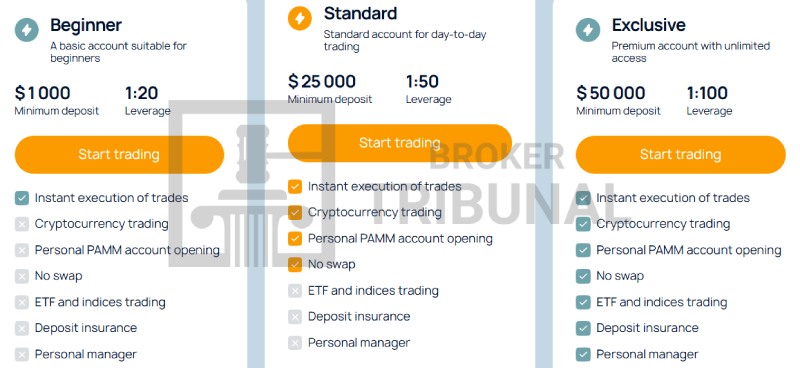
Task: Start trading with the Beginner account
Action: pos(119,155)
